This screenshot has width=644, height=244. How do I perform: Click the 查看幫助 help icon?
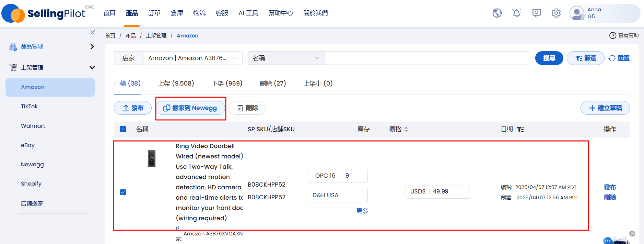tap(613, 35)
